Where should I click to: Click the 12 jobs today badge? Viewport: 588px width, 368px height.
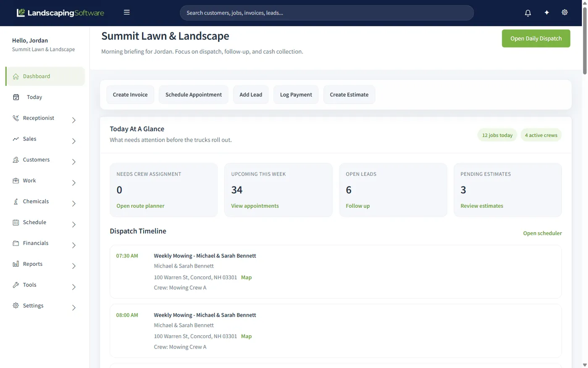pyautogui.click(x=497, y=135)
